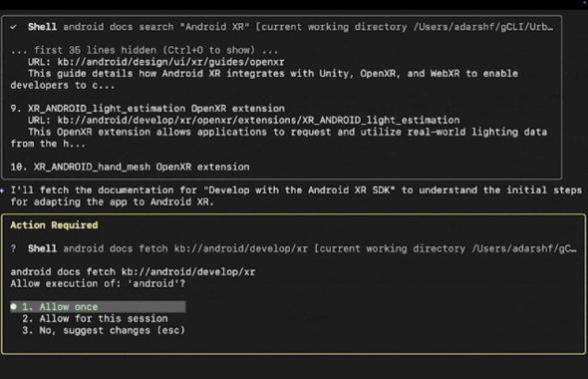Click result 9 XR_ANDROID_light_estimation title

click(147, 109)
